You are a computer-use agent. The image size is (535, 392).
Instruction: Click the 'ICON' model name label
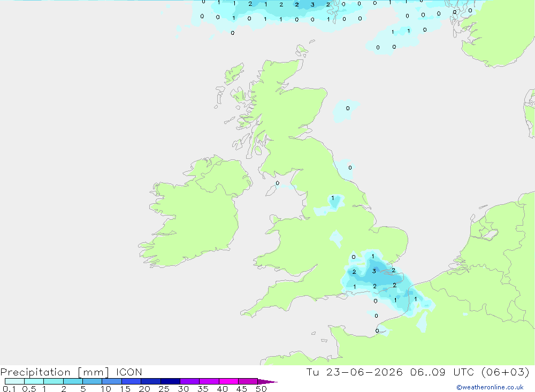point(129,372)
